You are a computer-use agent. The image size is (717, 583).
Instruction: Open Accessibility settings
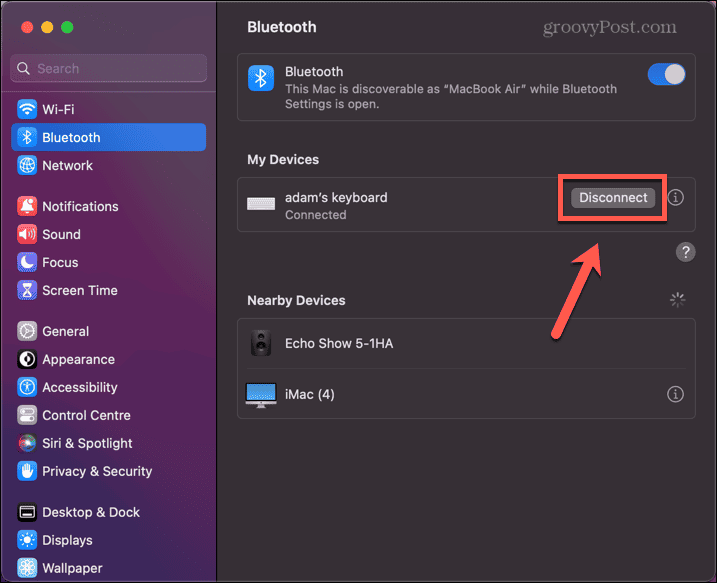click(108, 387)
